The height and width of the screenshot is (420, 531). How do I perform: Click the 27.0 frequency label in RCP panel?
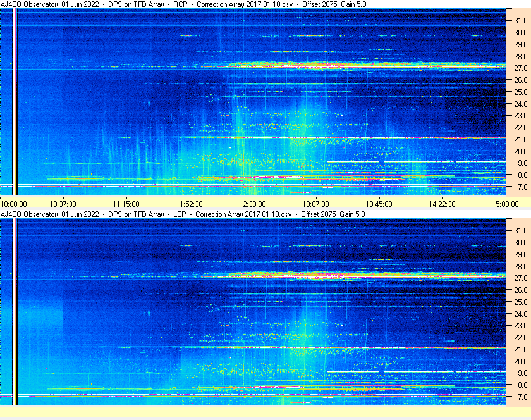pos(521,68)
